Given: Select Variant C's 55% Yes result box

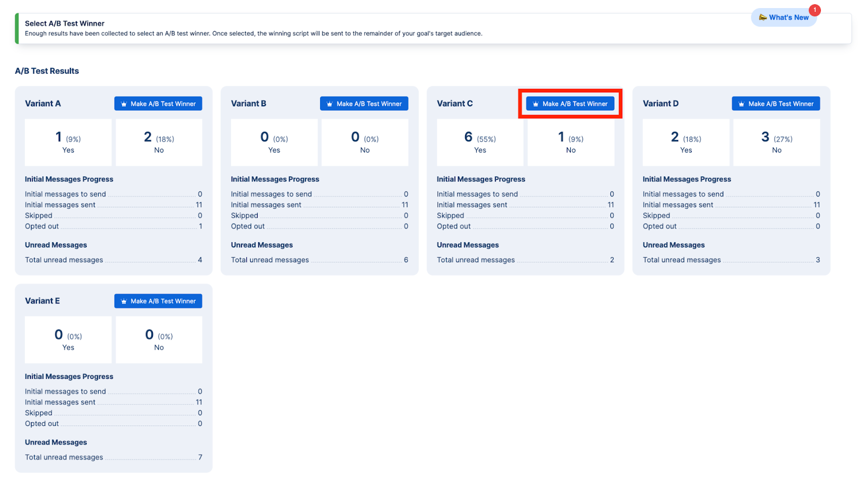Looking at the screenshot, I should coord(480,142).
